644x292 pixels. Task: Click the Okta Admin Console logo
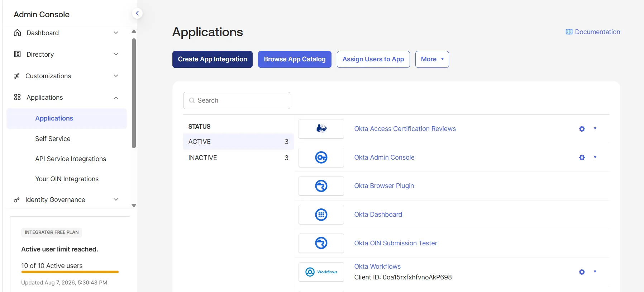point(321,157)
